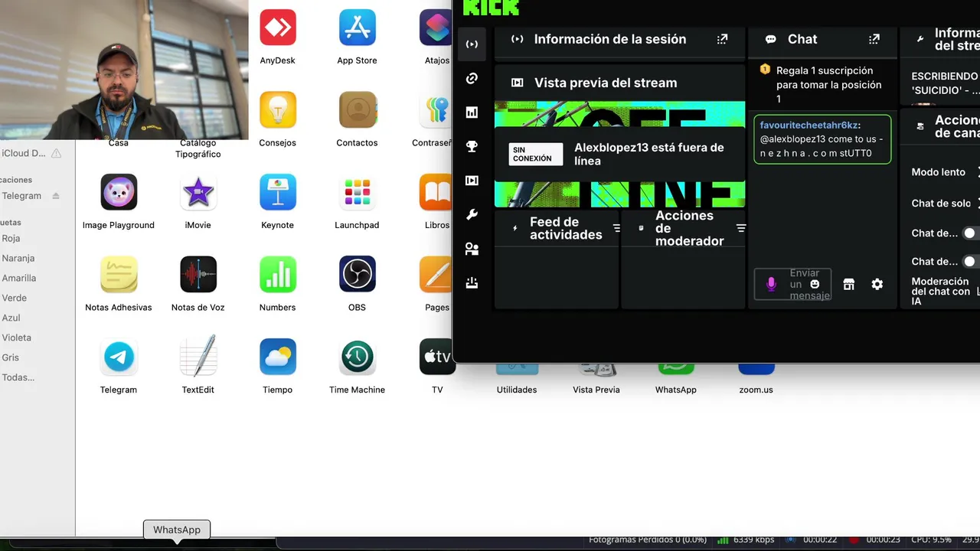Click the favouritecheetahr6kz username in chat
Screen dimensions: 980x551
(810, 125)
